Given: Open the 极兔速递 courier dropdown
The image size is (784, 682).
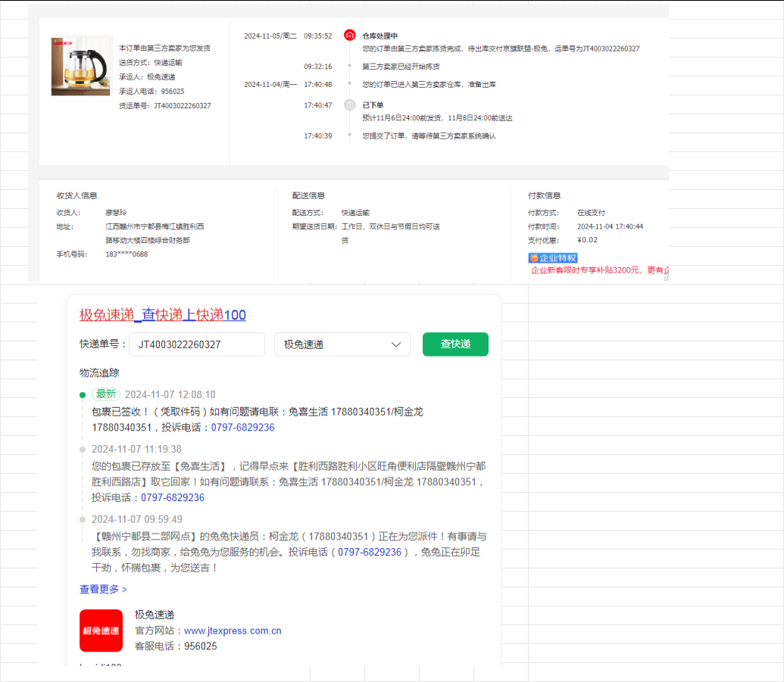Looking at the screenshot, I should point(342,344).
